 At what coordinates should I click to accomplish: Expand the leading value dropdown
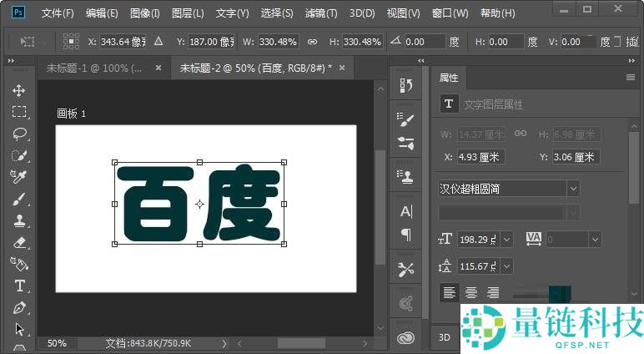pyautogui.click(x=506, y=266)
